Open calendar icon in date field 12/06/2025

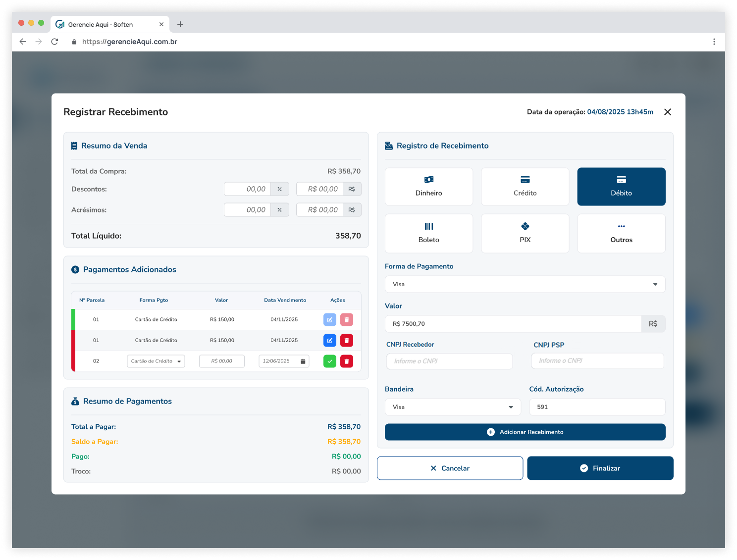(x=303, y=361)
